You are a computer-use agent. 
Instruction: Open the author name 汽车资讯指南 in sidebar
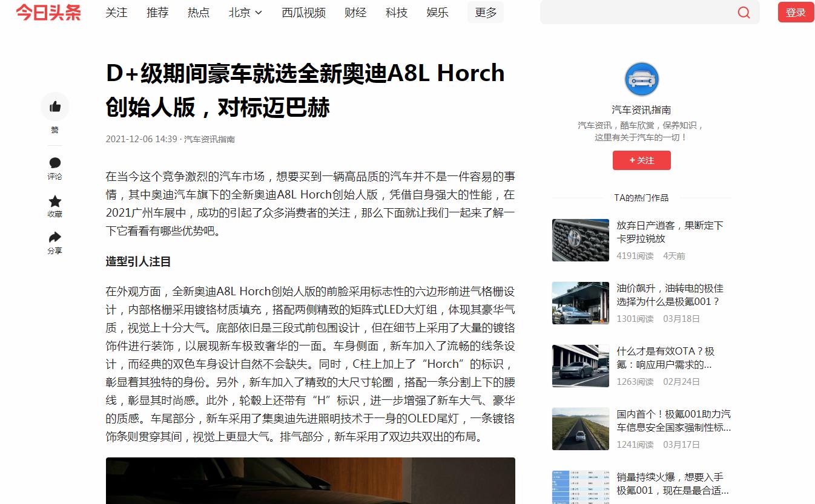pyautogui.click(x=641, y=110)
